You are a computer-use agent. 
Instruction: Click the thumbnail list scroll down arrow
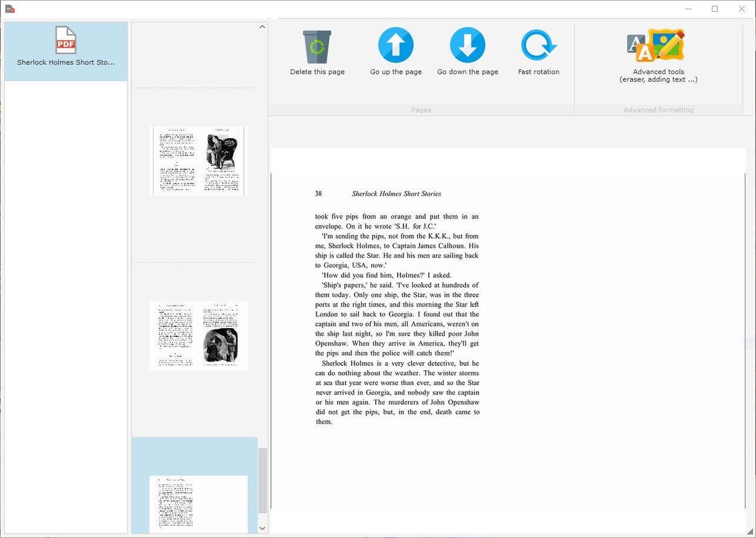coord(262,528)
